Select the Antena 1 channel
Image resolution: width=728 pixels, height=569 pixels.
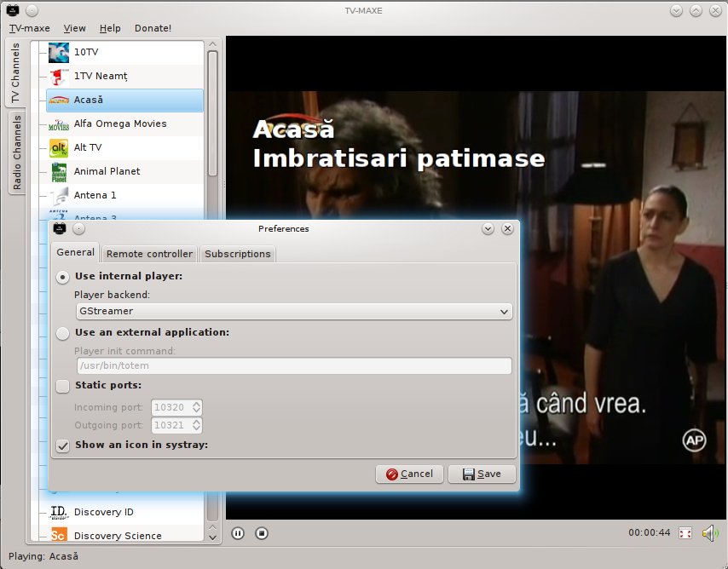pos(124,196)
